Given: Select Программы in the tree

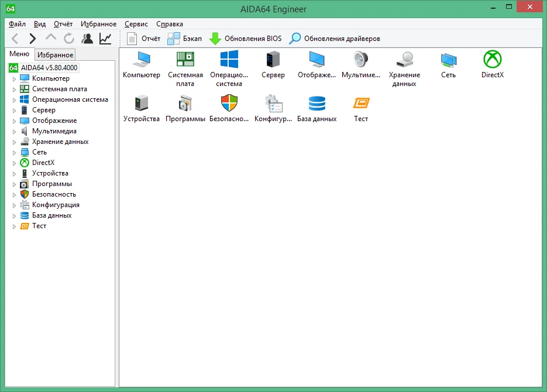Looking at the screenshot, I should click(52, 184).
